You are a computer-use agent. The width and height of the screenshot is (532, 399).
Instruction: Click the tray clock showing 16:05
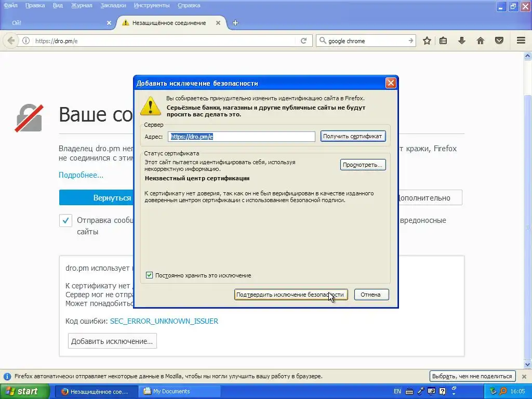click(x=518, y=391)
